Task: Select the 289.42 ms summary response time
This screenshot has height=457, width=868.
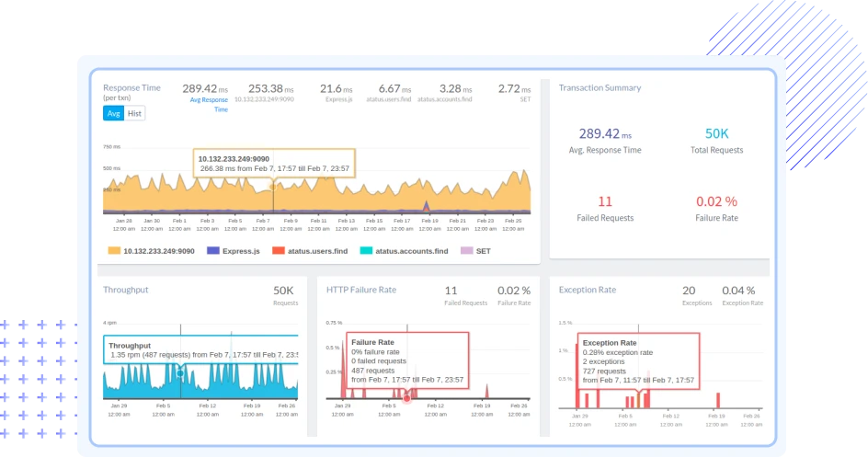Action: click(605, 134)
